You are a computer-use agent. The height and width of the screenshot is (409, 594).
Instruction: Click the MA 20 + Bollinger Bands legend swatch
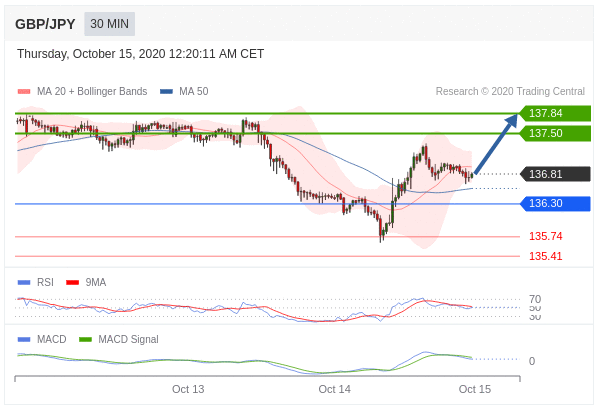(x=24, y=92)
